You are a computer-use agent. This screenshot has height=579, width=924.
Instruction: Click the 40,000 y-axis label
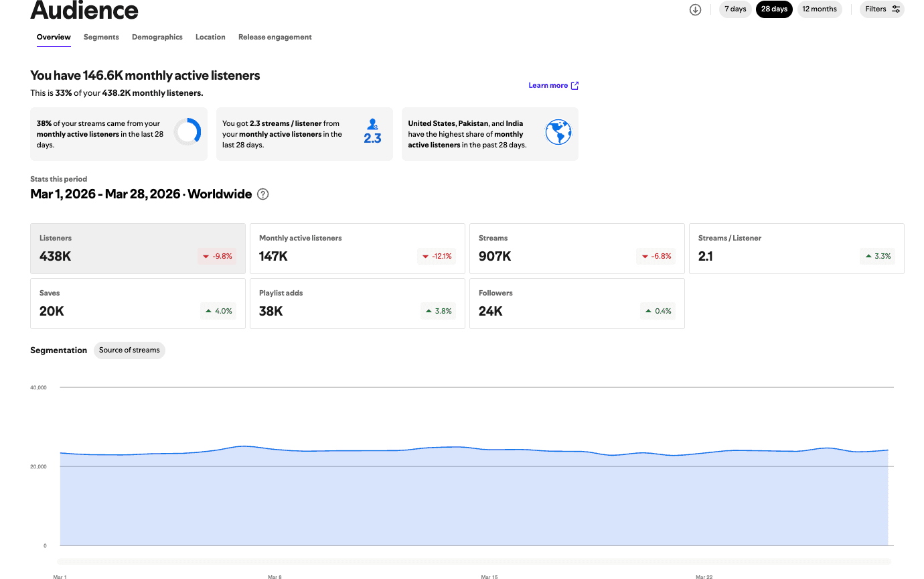pos(38,387)
